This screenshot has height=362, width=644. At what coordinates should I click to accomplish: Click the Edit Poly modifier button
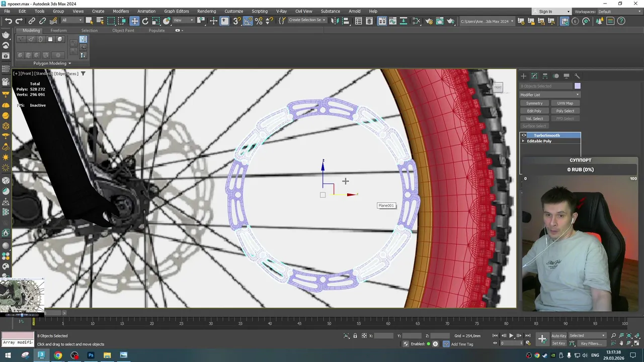coord(534,111)
